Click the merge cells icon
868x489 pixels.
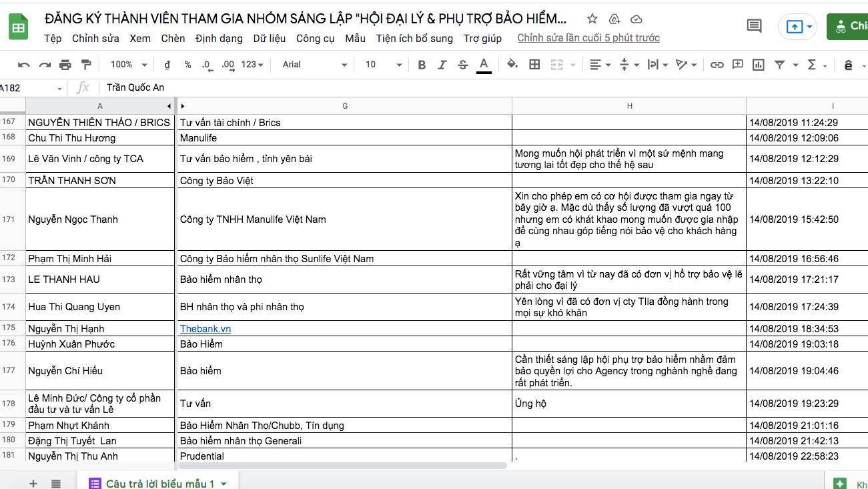coord(556,64)
